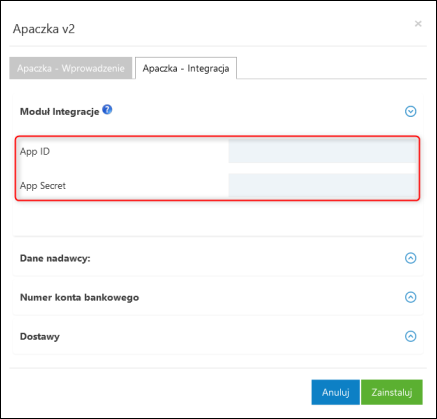
Task: Focus the App ID input field
Action: tap(322, 151)
